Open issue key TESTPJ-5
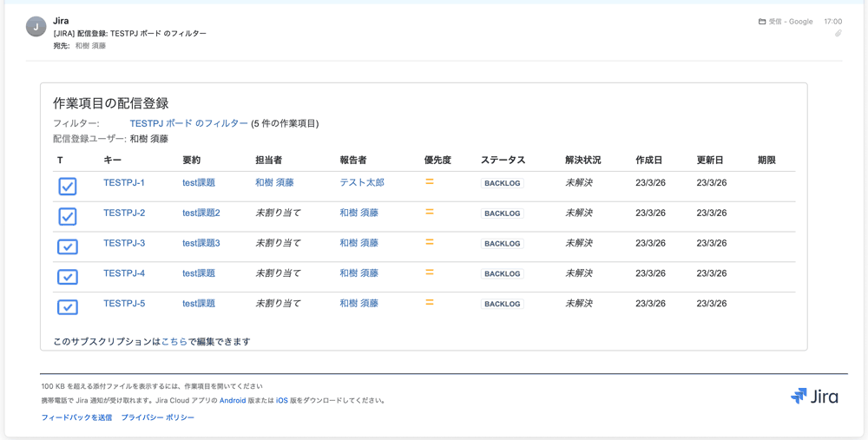Image resolution: width=868 pixels, height=440 pixels. click(x=124, y=303)
